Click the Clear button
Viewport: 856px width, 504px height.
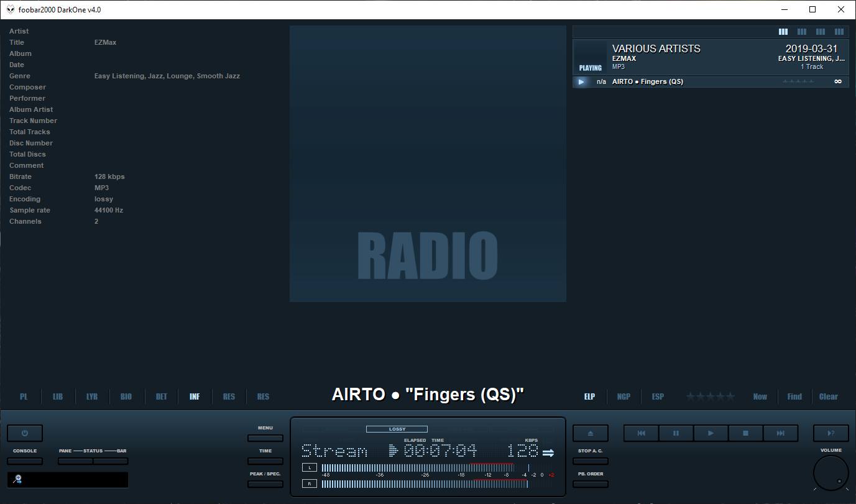[829, 396]
